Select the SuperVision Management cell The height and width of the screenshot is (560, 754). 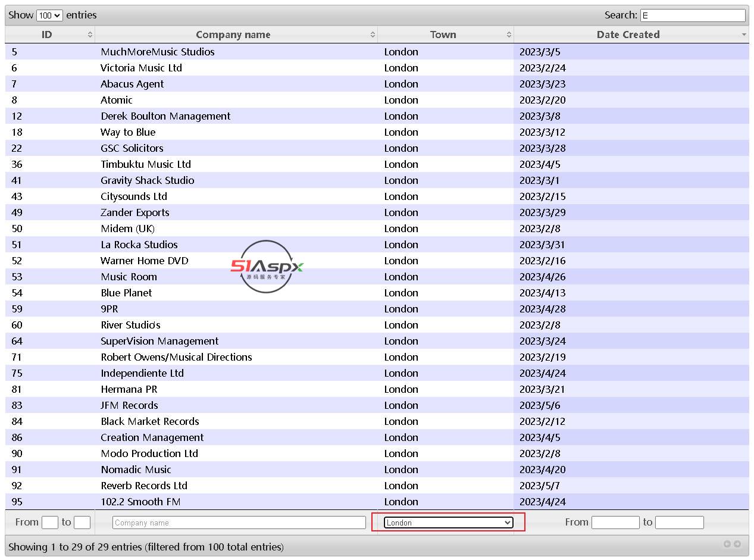pos(159,341)
